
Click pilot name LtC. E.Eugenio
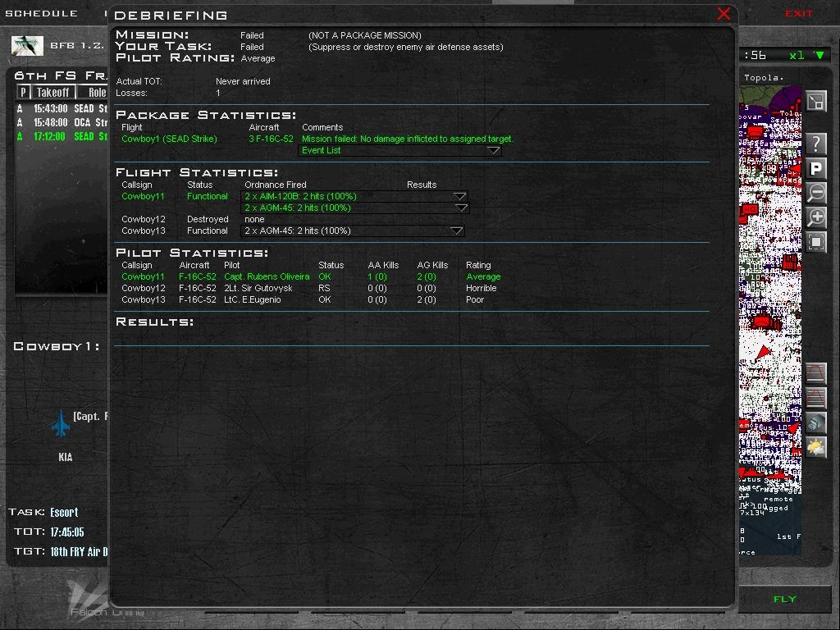pos(253,300)
